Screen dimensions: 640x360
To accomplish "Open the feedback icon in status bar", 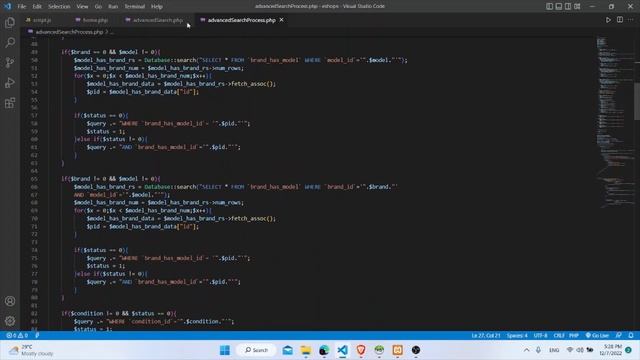I will [619, 336].
